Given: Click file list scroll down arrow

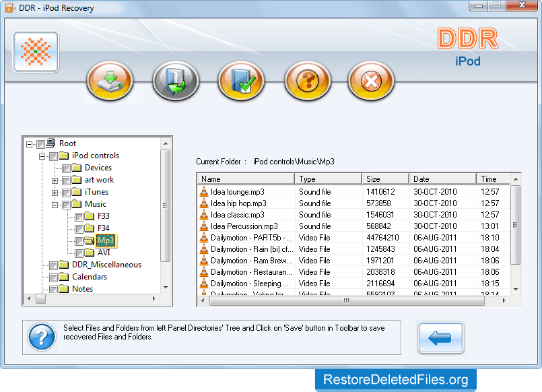Looking at the screenshot, I should click(515, 290).
